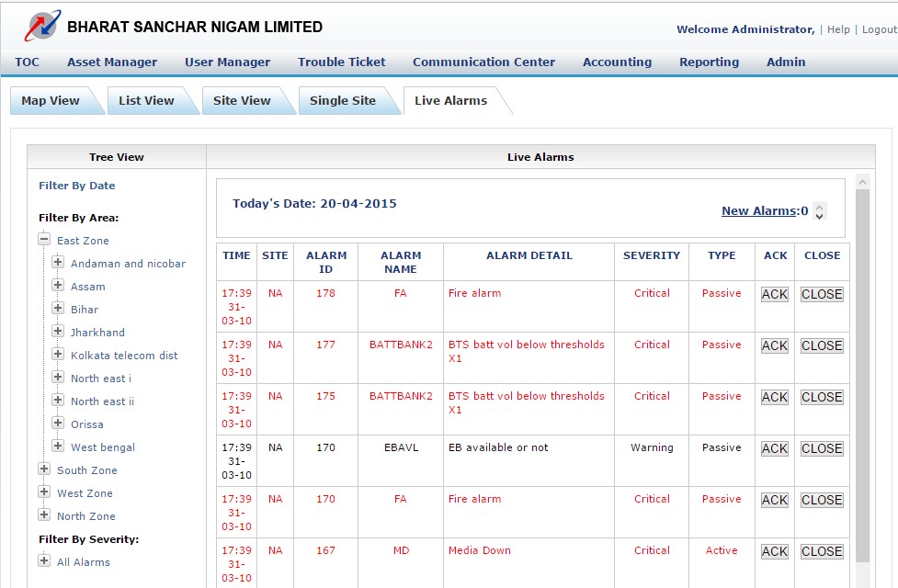Viewport: 898px width, 588px height.
Task: Expand the South Zone node
Action: pyautogui.click(x=43, y=469)
